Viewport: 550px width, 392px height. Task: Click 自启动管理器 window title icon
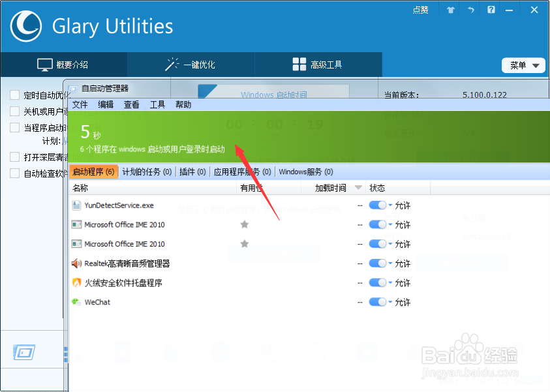(72, 89)
